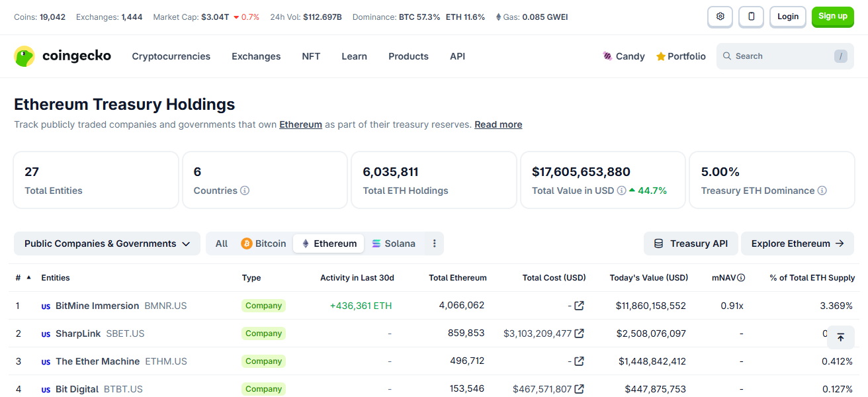868x397 pixels.
Task: Open the Public Companies & Governments dropdown
Action: coord(107,243)
